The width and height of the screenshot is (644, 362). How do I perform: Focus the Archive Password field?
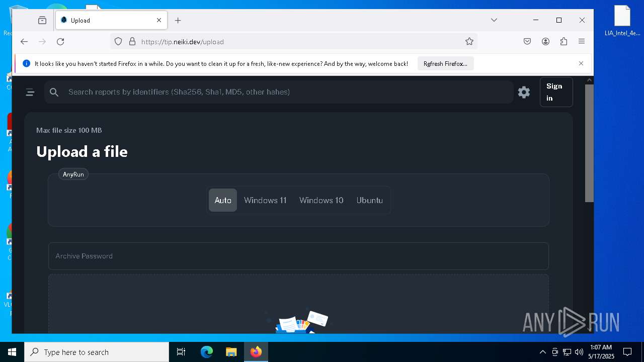coord(298,256)
